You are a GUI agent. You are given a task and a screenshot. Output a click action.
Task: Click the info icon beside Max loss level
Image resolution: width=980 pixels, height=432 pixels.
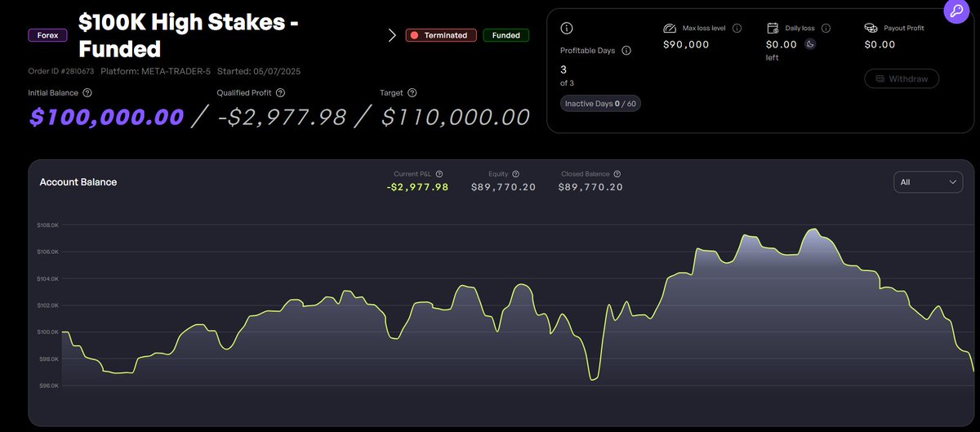click(x=737, y=28)
